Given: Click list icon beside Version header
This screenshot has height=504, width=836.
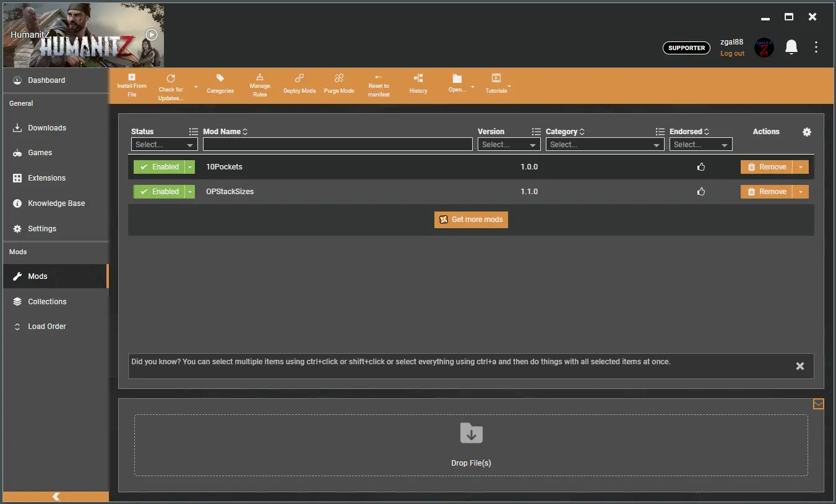Looking at the screenshot, I should pos(537,132).
